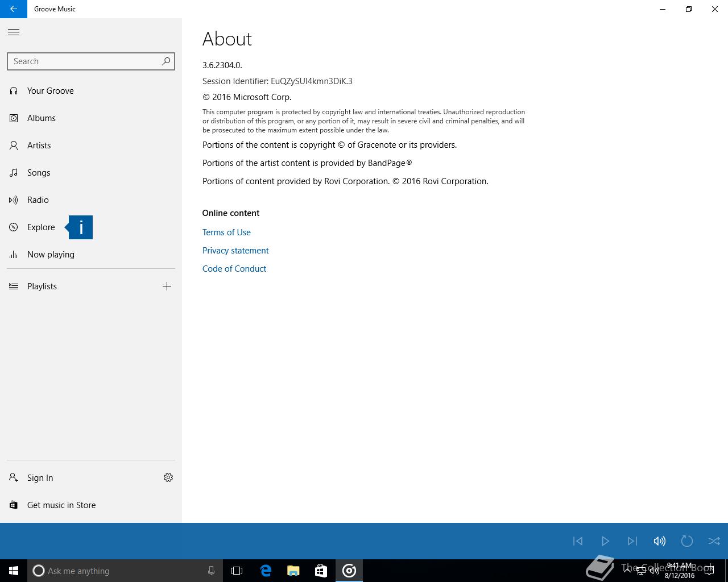Open the Playlists section
This screenshot has width=728, height=582.
coord(77,286)
